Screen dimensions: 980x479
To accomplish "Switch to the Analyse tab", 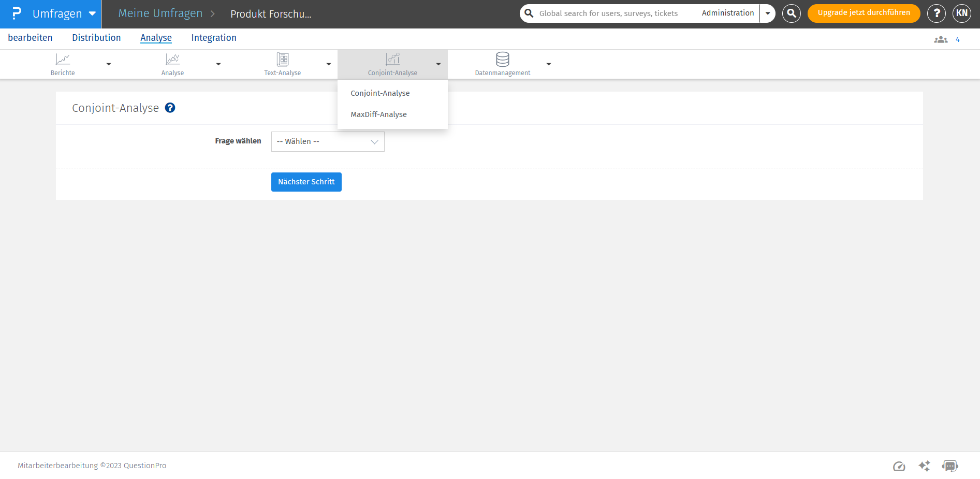I will click(156, 38).
